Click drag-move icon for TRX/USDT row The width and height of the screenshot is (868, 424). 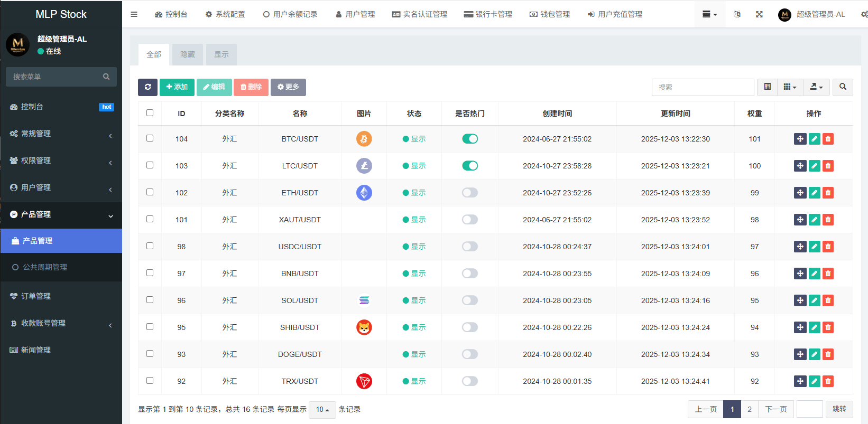click(800, 381)
